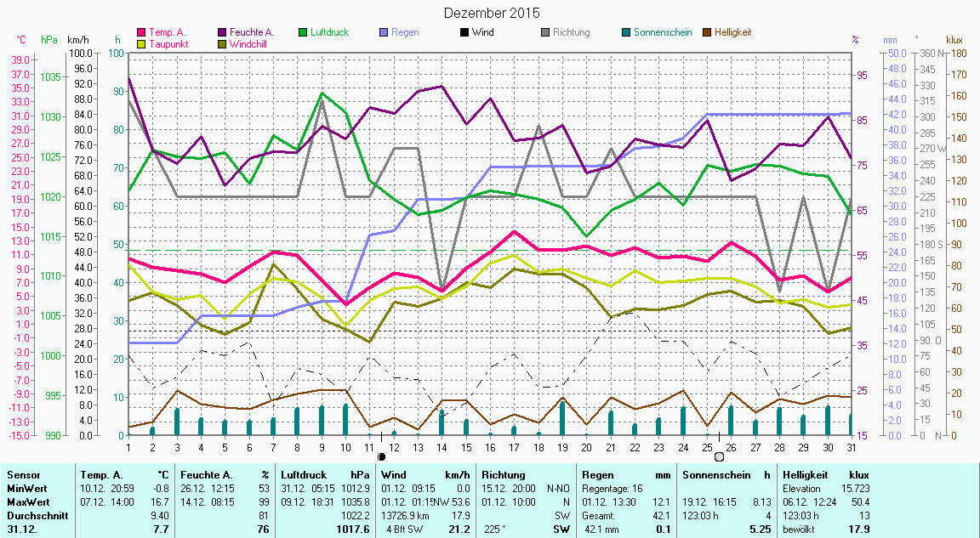The height and width of the screenshot is (538, 980).
Task: Select the Luftdruck column header in table
Action: [305, 475]
